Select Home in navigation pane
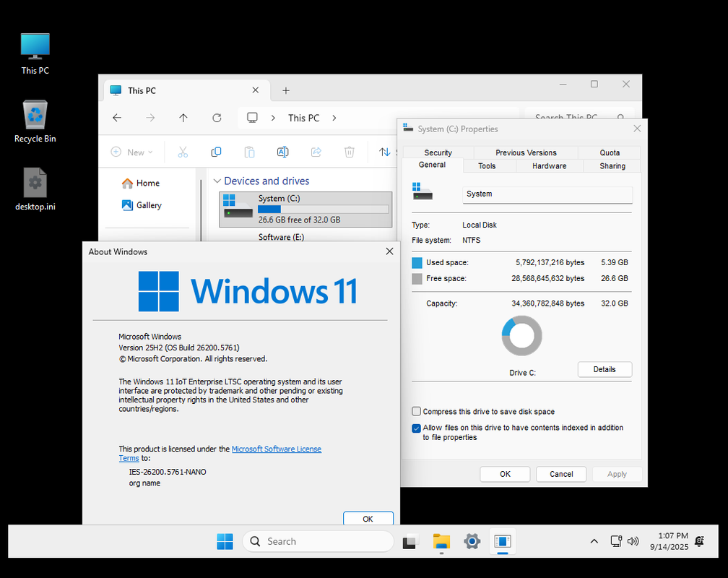 click(x=141, y=183)
